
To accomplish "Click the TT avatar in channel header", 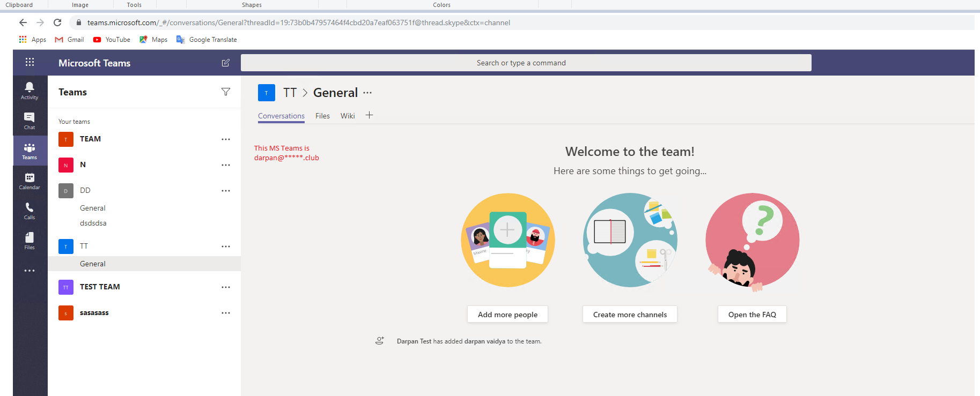I will [x=267, y=93].
